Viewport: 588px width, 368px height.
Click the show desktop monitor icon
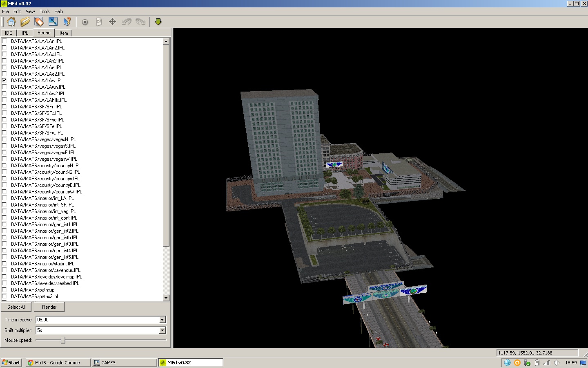coord(583,363)
